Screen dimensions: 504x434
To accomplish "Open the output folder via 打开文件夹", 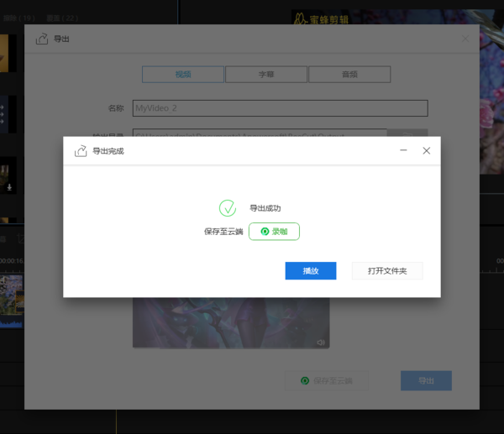I will [387, 271].
